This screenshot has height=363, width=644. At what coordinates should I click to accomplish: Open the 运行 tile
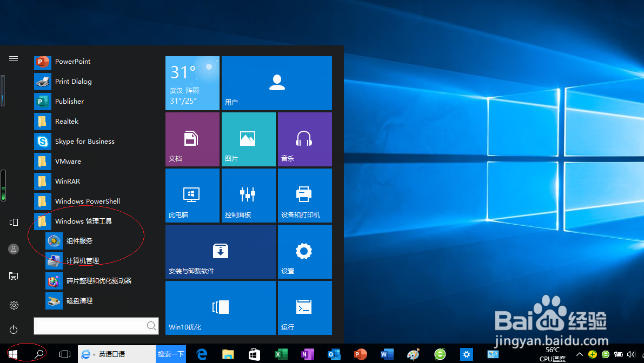click(x=304, y=307)
